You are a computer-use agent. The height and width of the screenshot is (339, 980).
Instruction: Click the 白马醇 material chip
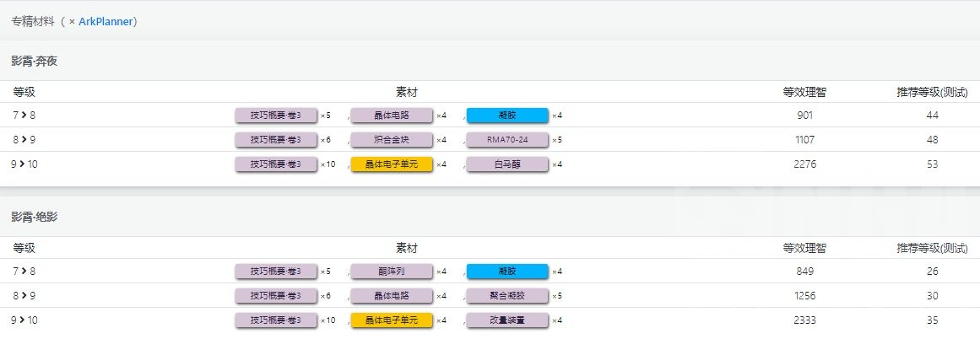tap(507, 164)
